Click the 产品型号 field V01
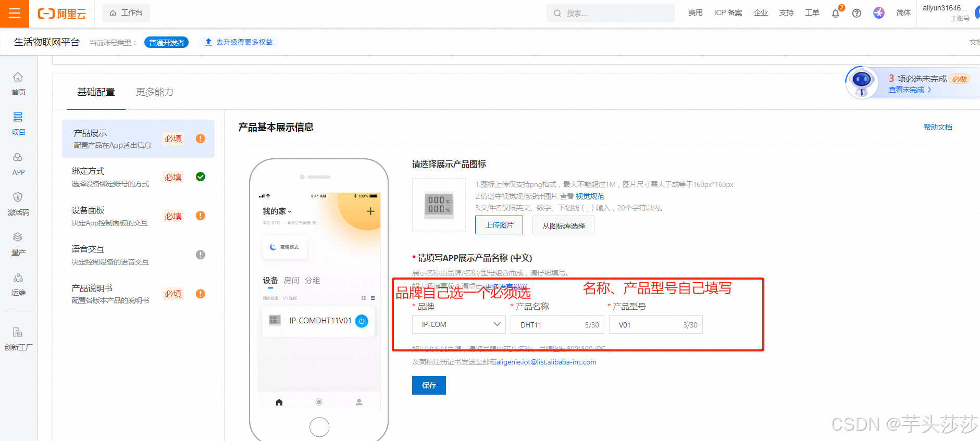Image resolution: width=980 pixels, height=441 pixels. coord(655,324)
